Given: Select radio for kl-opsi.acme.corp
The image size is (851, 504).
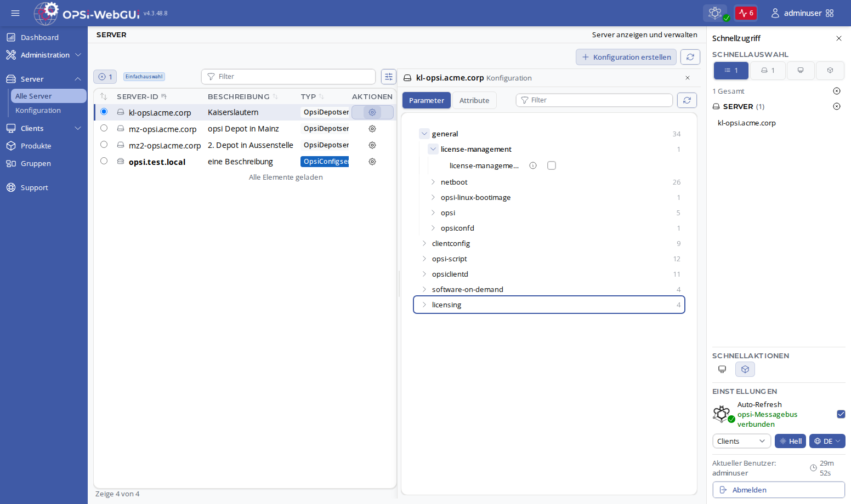Looking at the screenshot, I should point(104,112).
